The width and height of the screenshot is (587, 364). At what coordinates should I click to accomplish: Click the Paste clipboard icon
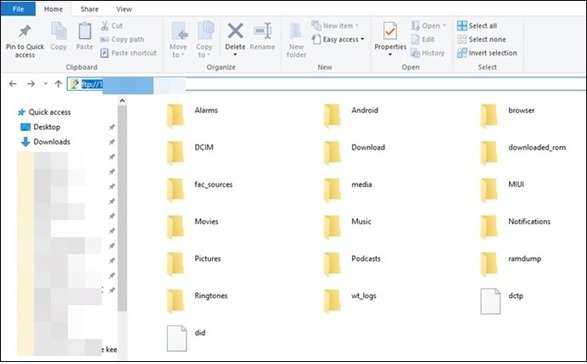click(84, 31)
